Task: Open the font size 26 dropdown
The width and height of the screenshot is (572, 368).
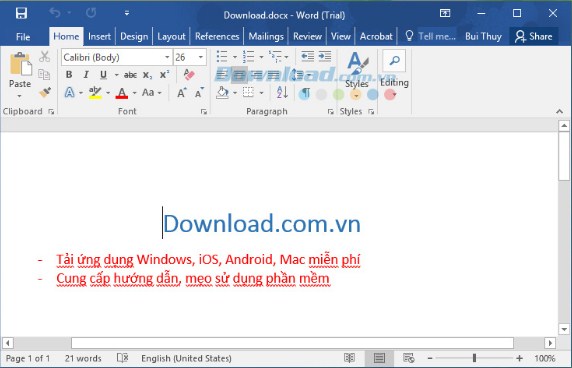Action: (201, 57)
